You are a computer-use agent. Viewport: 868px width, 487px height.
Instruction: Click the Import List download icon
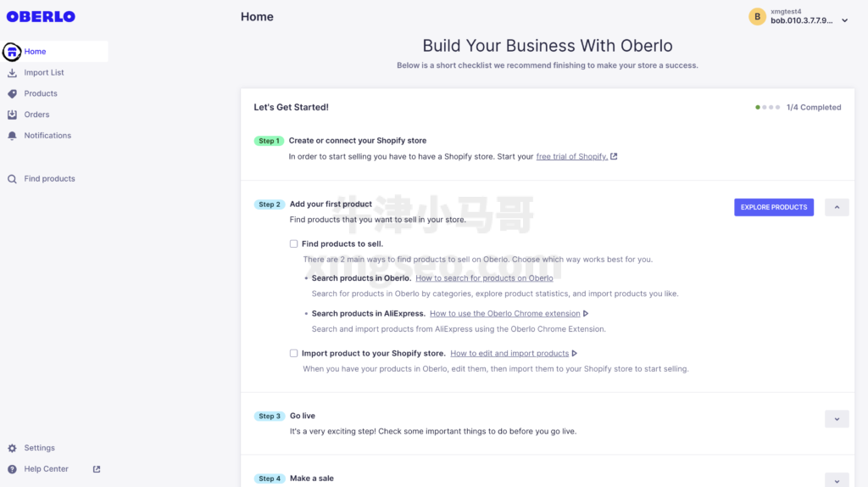(x=12, y=73)
